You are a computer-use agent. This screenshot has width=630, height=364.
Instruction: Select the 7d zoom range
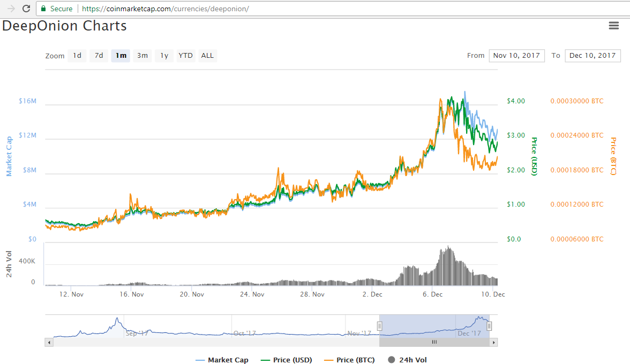pos(99,55)
